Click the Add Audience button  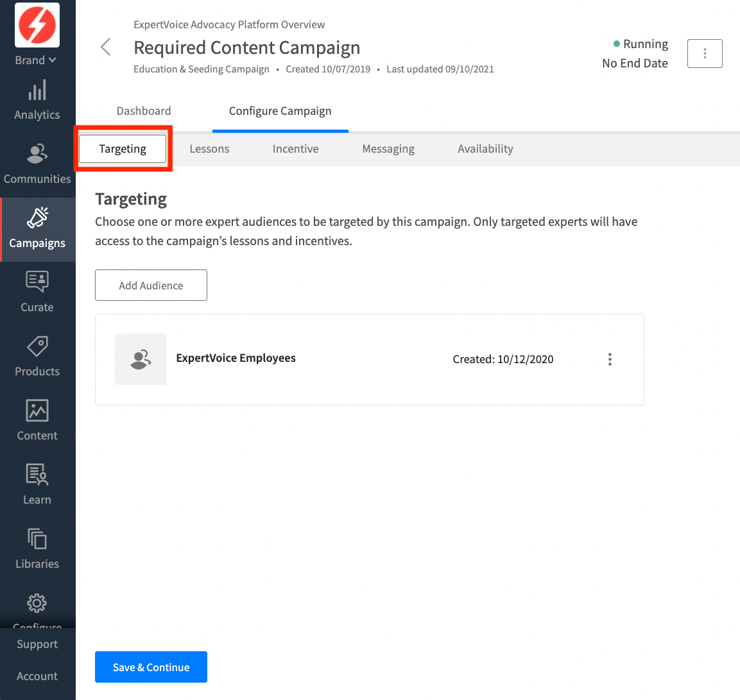[x=151, y=286]
